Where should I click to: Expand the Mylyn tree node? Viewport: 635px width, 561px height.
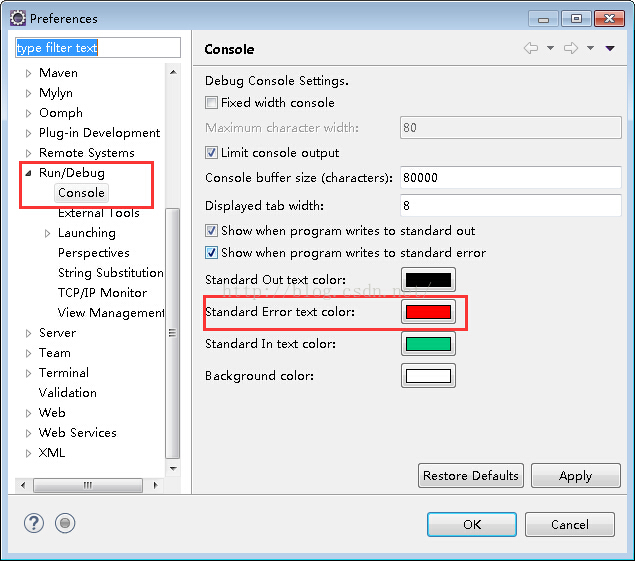click(x=28, y=93)
